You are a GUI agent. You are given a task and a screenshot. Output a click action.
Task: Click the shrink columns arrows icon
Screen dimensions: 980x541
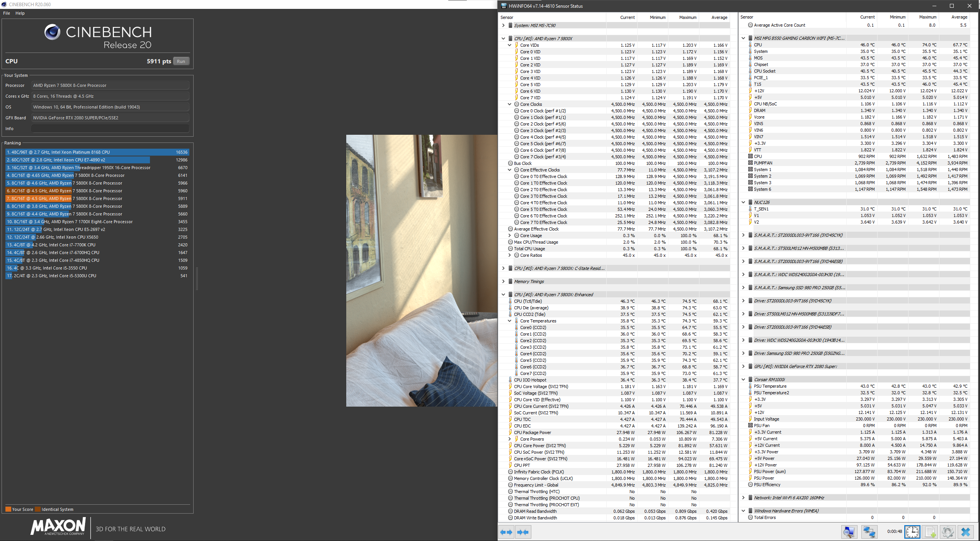(x=522, y=532)
